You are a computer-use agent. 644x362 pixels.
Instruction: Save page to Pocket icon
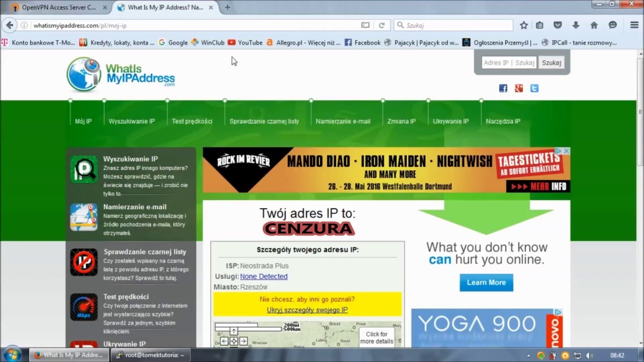[557, 25]
